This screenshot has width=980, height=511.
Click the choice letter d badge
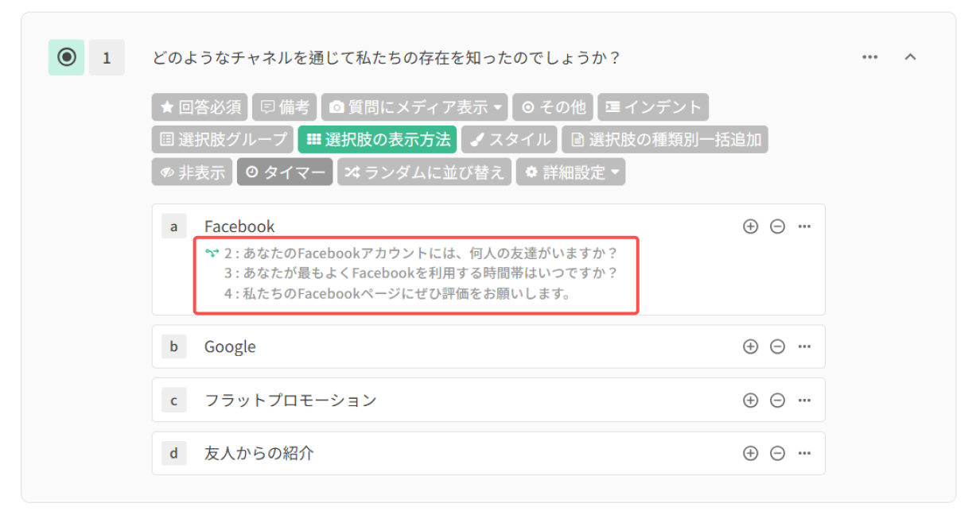173,454
